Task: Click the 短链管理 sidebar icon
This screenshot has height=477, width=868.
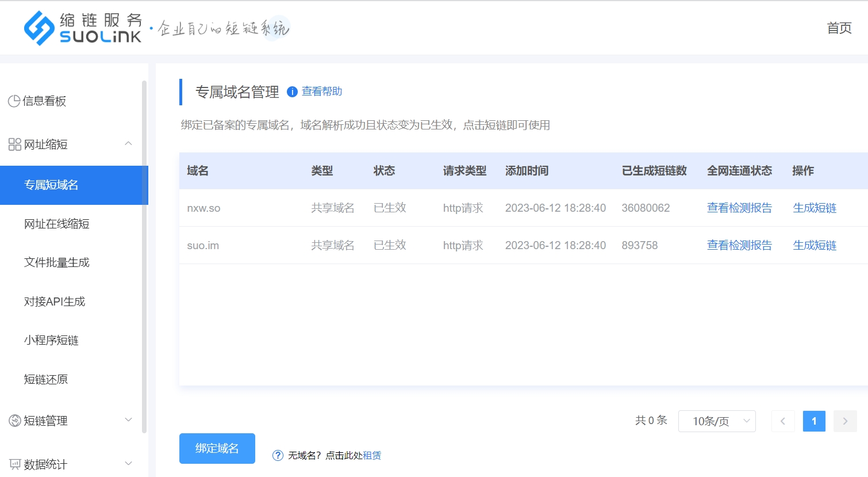Action: (x=14, y=421)
